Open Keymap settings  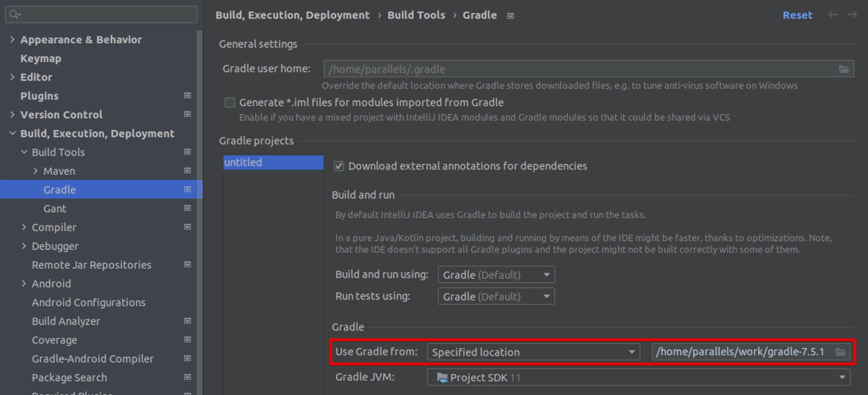[x=40, y=58]
